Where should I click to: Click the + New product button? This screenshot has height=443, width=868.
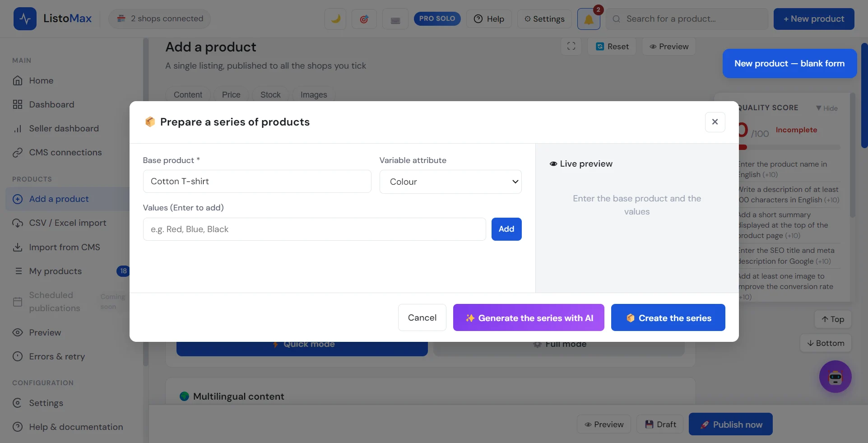point(814,19)
